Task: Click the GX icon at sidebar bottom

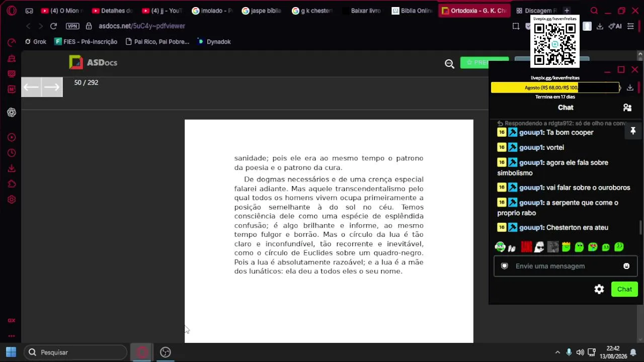Action: (11, 320)
